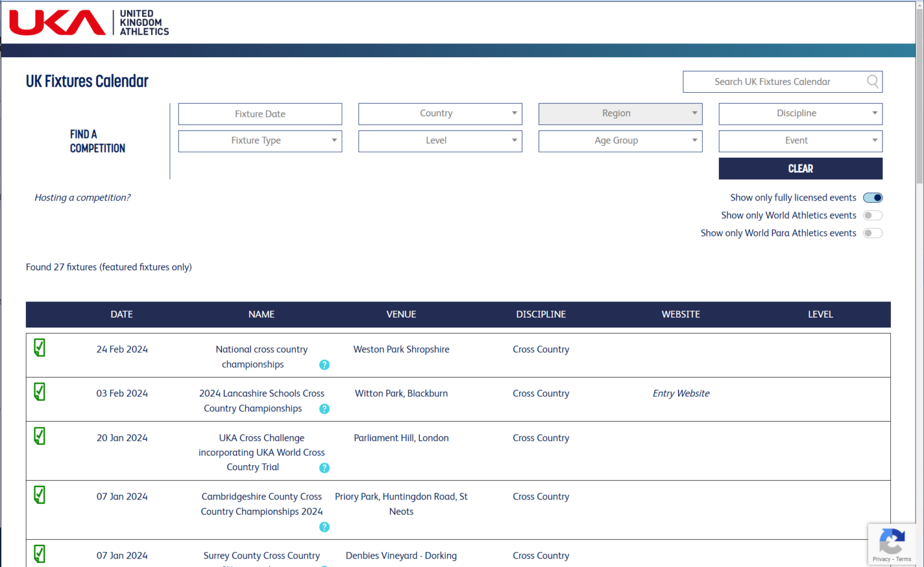Click help icon for UKA Cross Challenge
This screenshot has height=567, width=924.
[x=324, y=468]
